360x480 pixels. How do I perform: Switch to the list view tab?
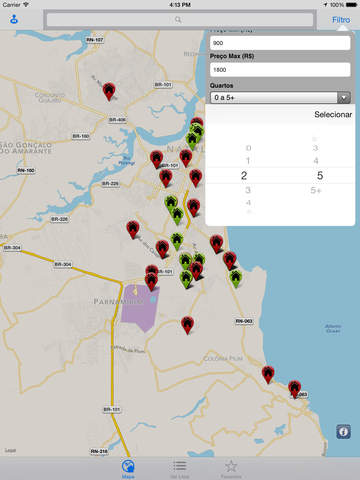(x=180, y=468)
